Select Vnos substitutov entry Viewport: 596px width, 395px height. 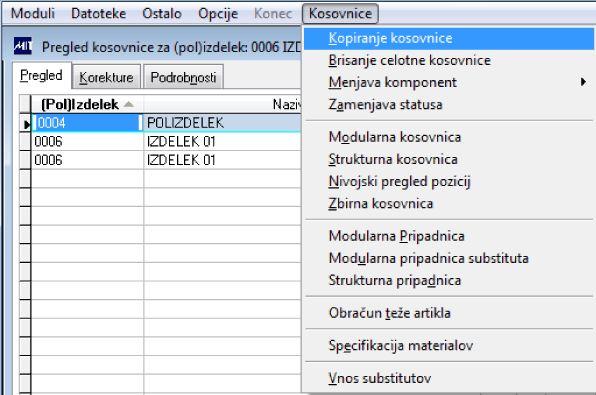(x=449, y=378)
